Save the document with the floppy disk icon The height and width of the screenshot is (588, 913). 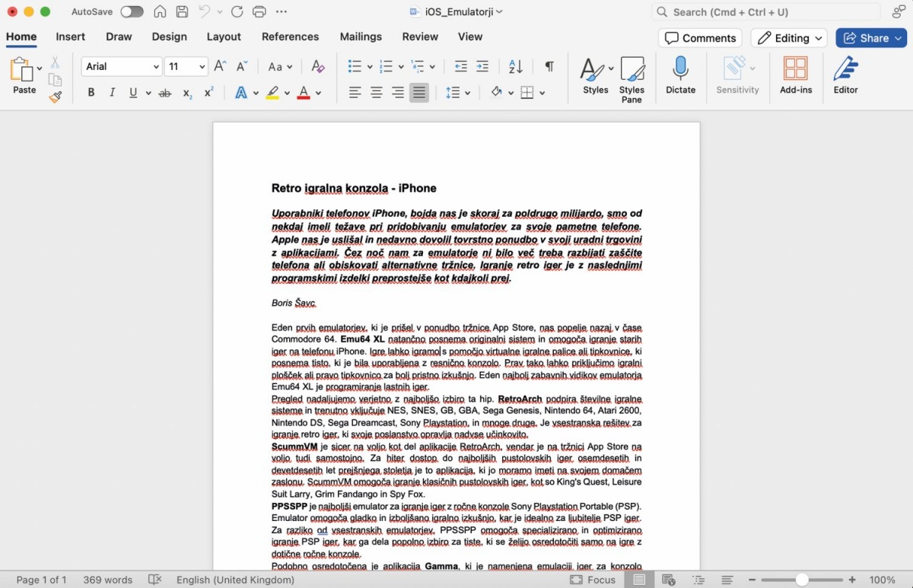point(182,12)
